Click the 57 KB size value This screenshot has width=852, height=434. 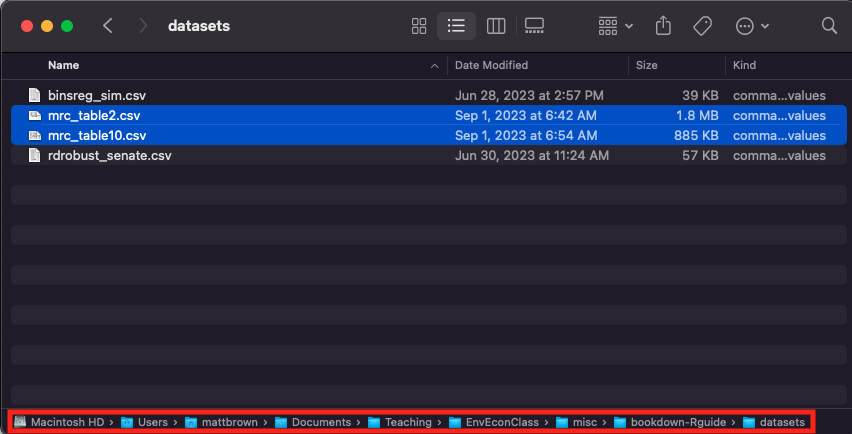click(x=700, y=155)
